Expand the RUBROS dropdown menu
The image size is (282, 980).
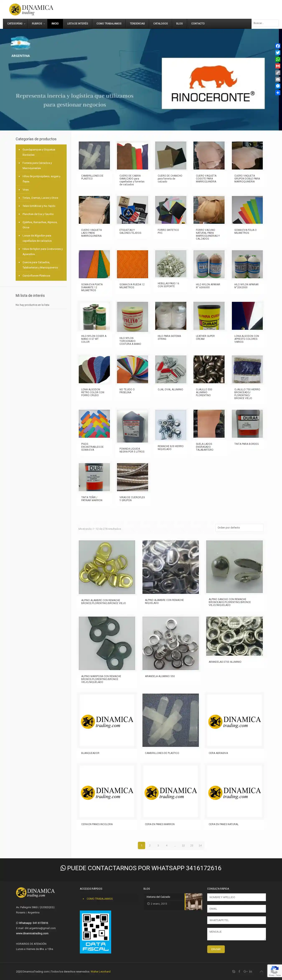(38, 24)
